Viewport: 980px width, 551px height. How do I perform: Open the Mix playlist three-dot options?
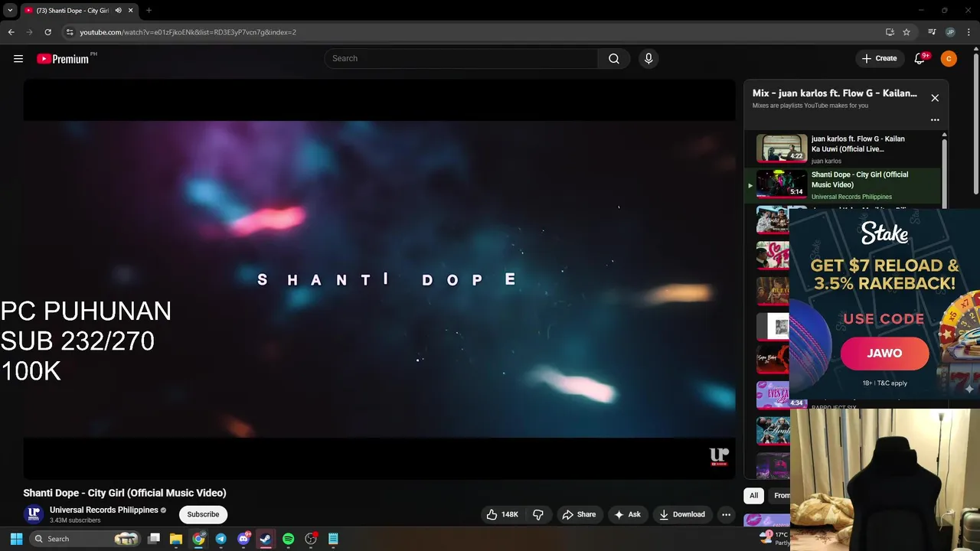935,120
